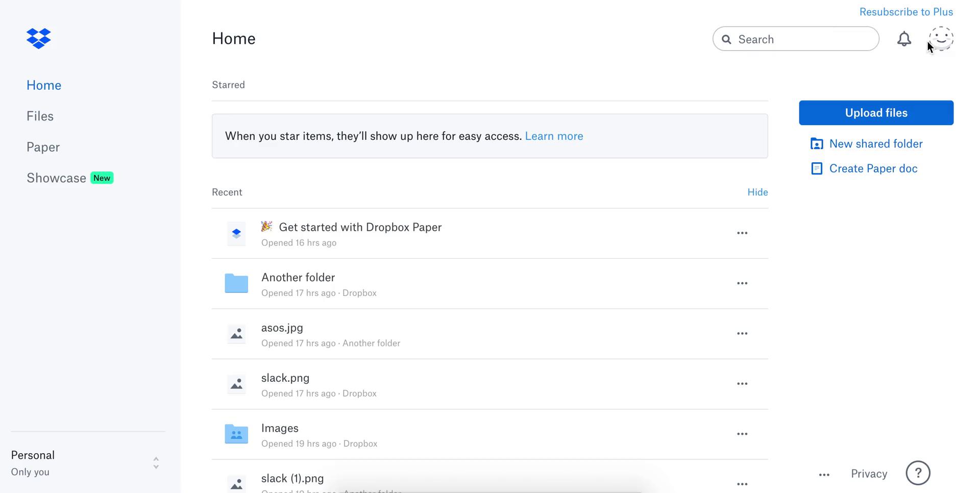Image resolution: width=980 pixels, height=493 pixels.
Task: Expand the Personal account switcher
Action: [156, 463]
